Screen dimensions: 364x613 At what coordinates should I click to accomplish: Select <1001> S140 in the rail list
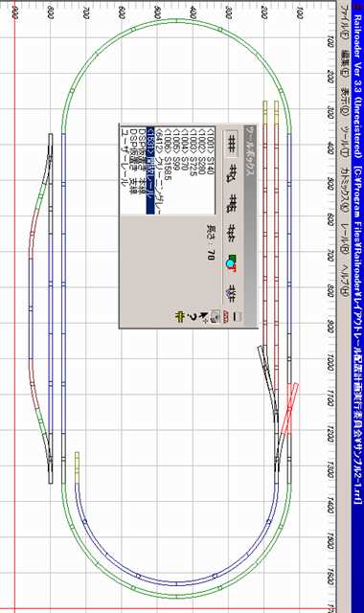(211, 151)
